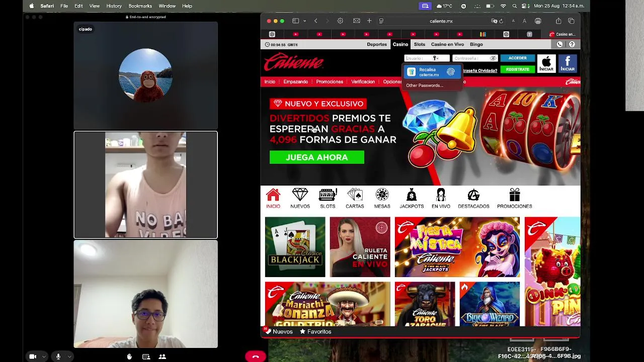Open the Ruleta Caliente en Vivo game

point(360,247)
